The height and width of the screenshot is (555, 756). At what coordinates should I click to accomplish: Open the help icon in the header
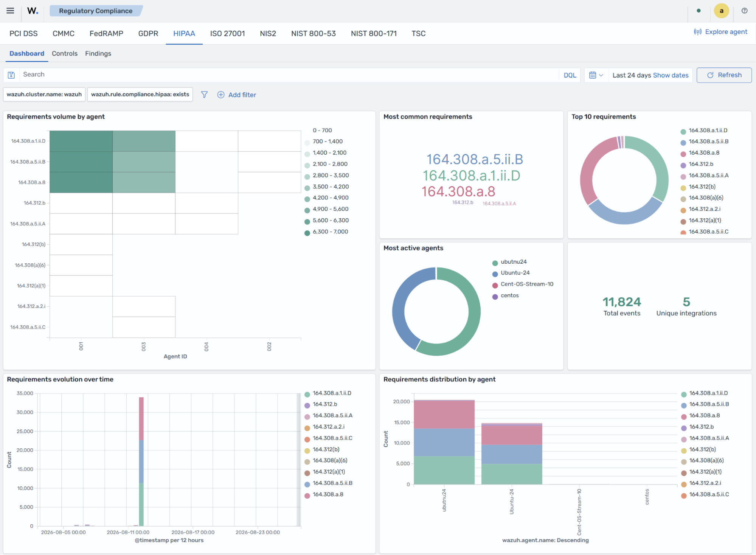[744, 11]
